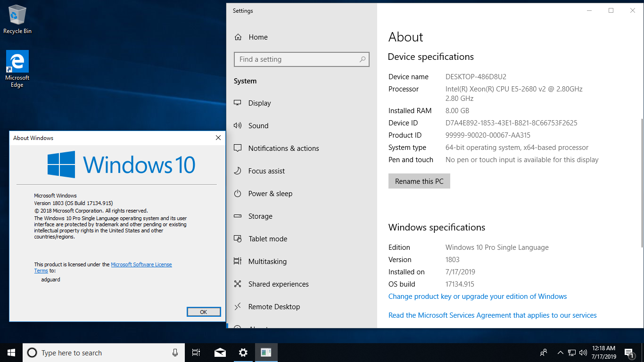
Task: Select the Settings gear on taskbar
Action: pyautogui.click(x=243, y=353)
